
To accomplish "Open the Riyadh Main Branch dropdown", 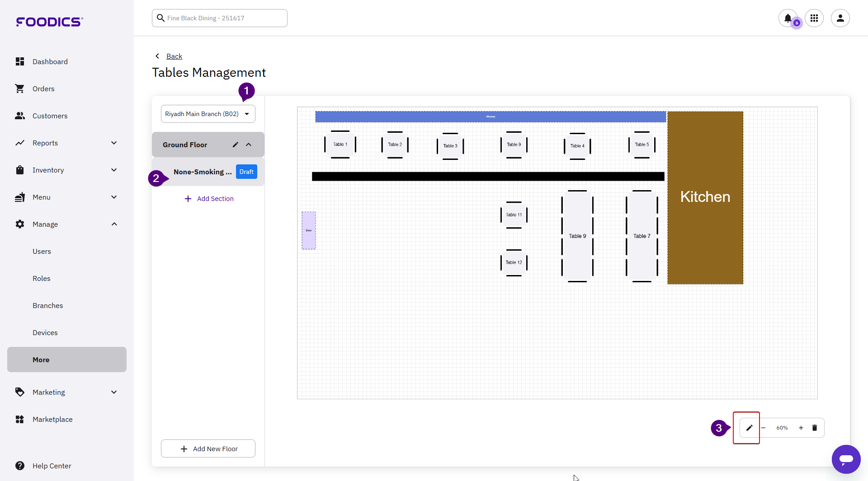I will [208, 114].
